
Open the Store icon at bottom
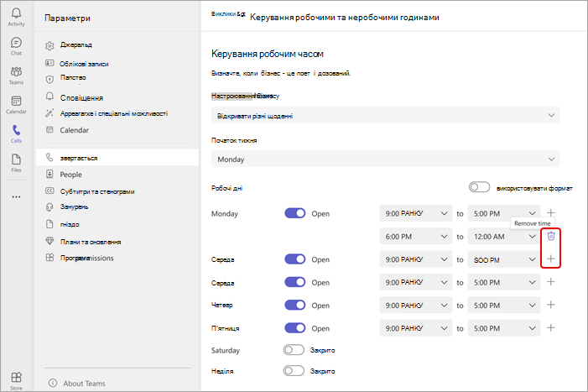coord(16,377)
